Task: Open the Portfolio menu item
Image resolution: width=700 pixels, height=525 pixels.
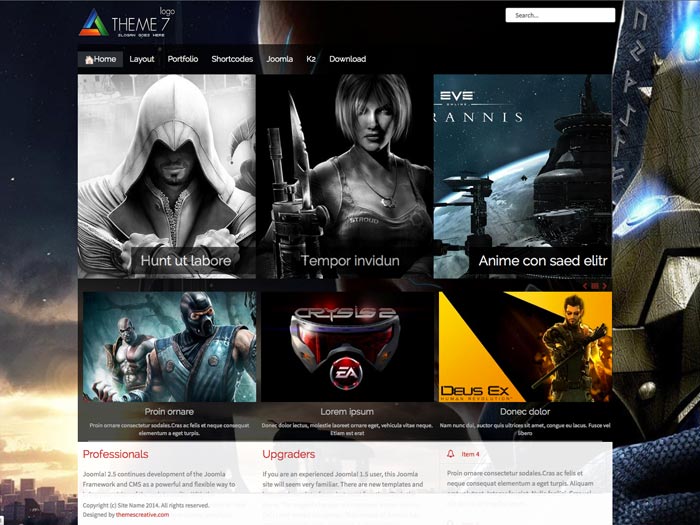Action: click(x=183, y=59)
